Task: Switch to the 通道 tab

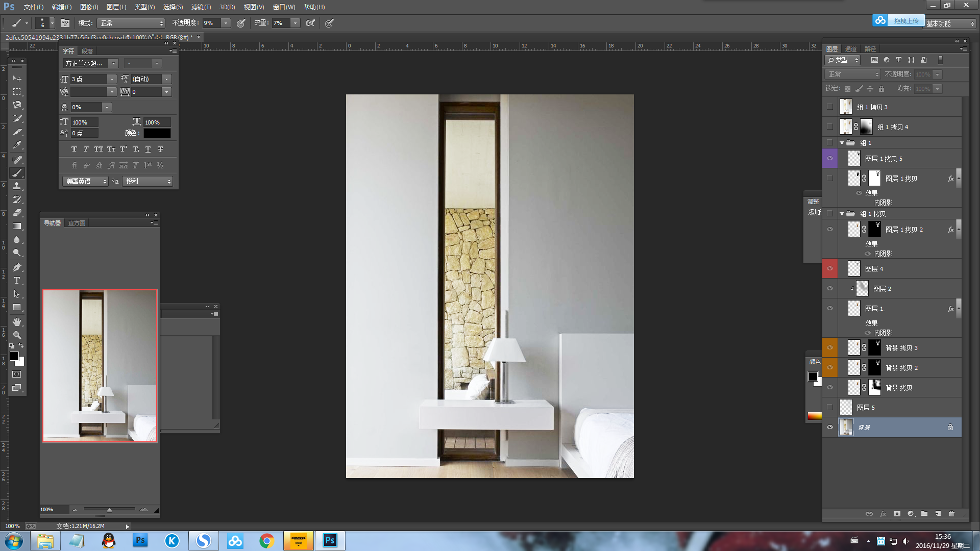Action: [x=850, y=49]
